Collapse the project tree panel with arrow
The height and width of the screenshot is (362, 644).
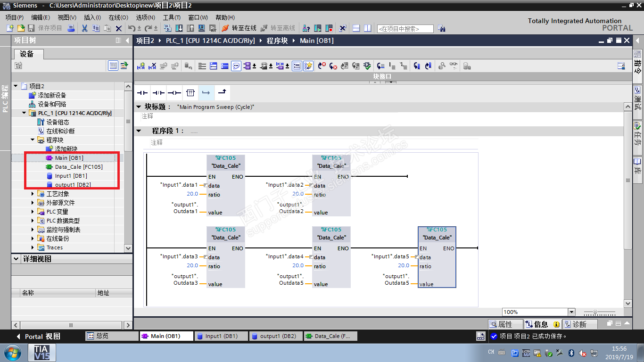pyautogui.click(x=127, y=41)
